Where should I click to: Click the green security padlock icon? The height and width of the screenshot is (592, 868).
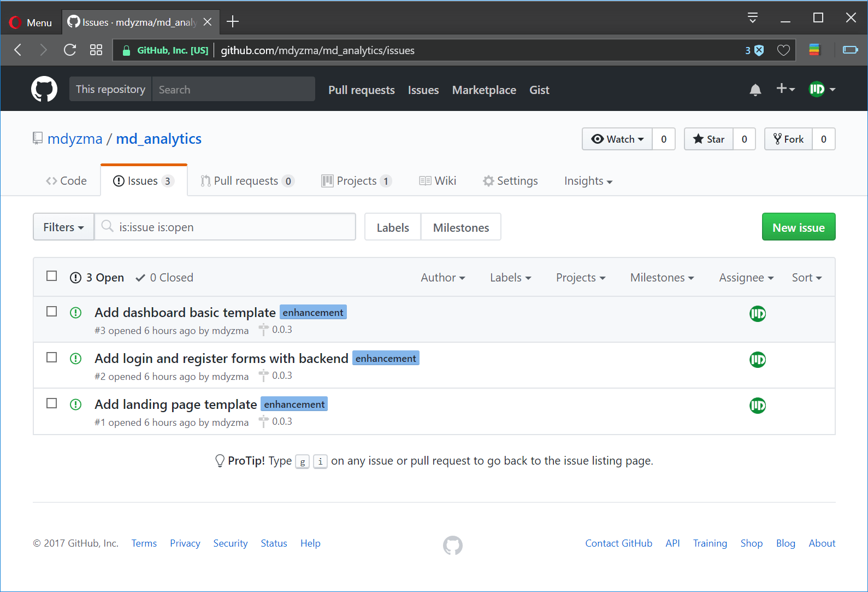point(126,51)
